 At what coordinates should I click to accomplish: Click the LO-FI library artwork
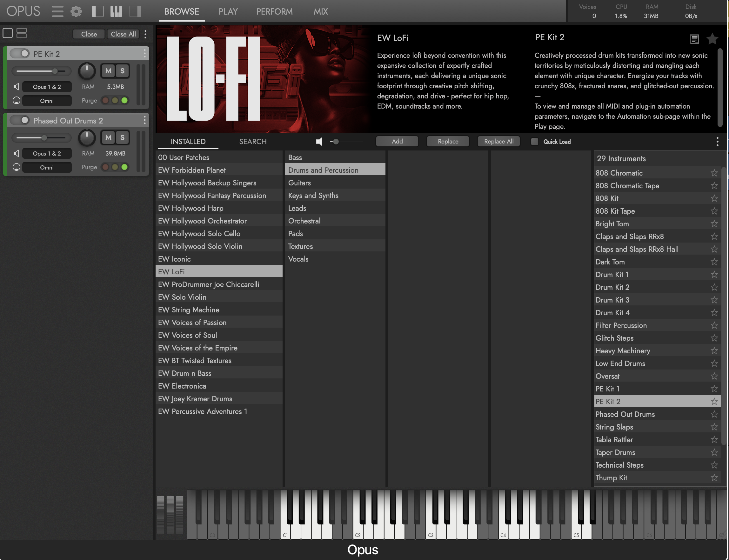(x=263, y=79)
